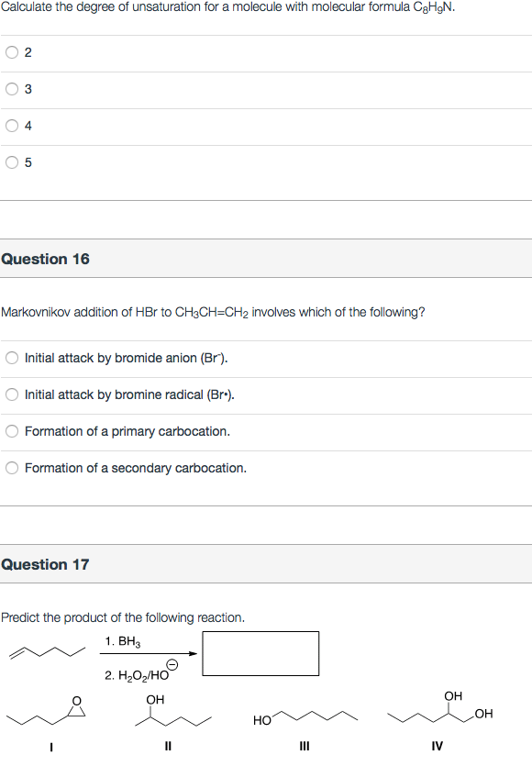Select 'Initial attack by bromine radical (Br•)' option

(x=11, y=394)
